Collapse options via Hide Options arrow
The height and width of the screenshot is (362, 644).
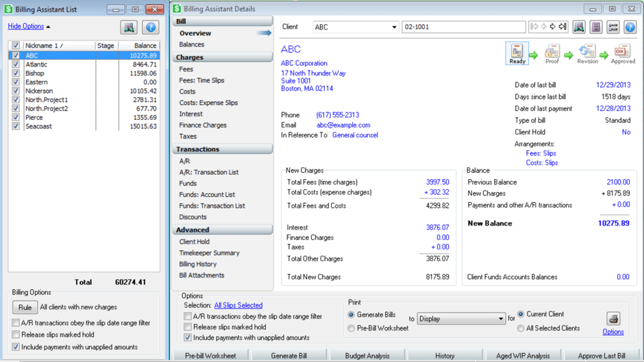(x=48, y=27)
